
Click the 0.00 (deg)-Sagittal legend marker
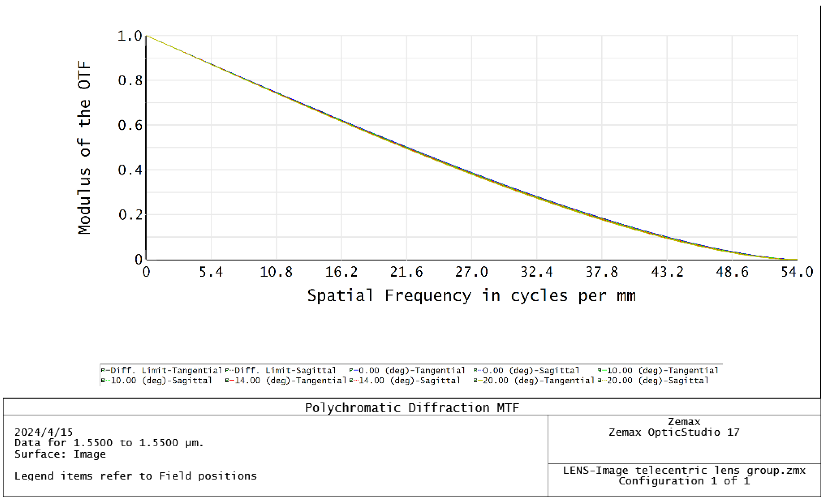pos(476,370)
